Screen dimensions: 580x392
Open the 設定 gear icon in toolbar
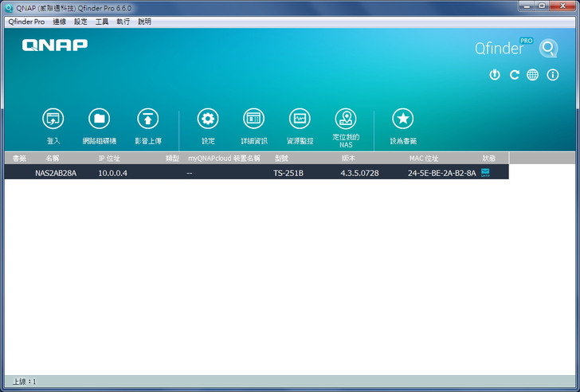coord(208,120)
